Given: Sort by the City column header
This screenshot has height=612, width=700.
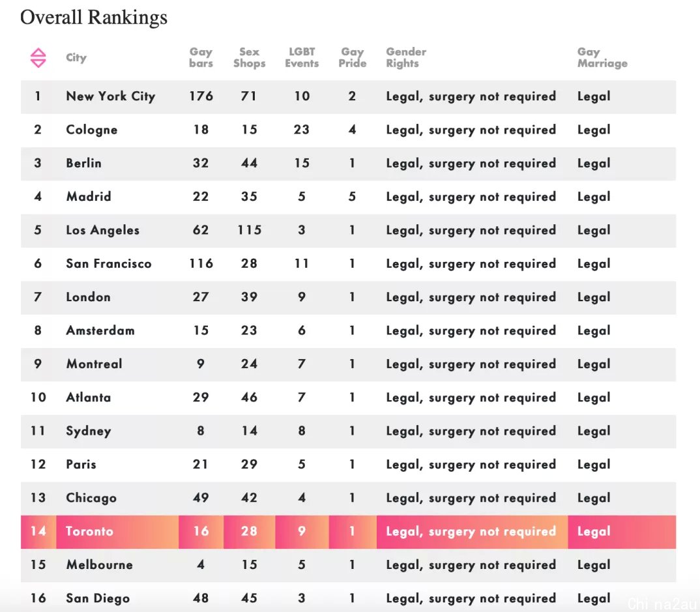Looking at the screenshot, I should [76, 57].
